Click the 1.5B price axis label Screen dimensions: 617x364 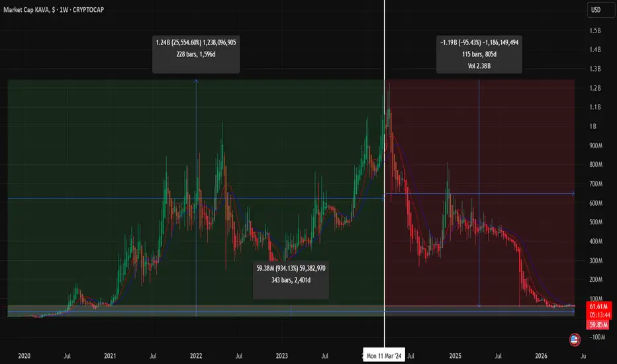(595, 30)
